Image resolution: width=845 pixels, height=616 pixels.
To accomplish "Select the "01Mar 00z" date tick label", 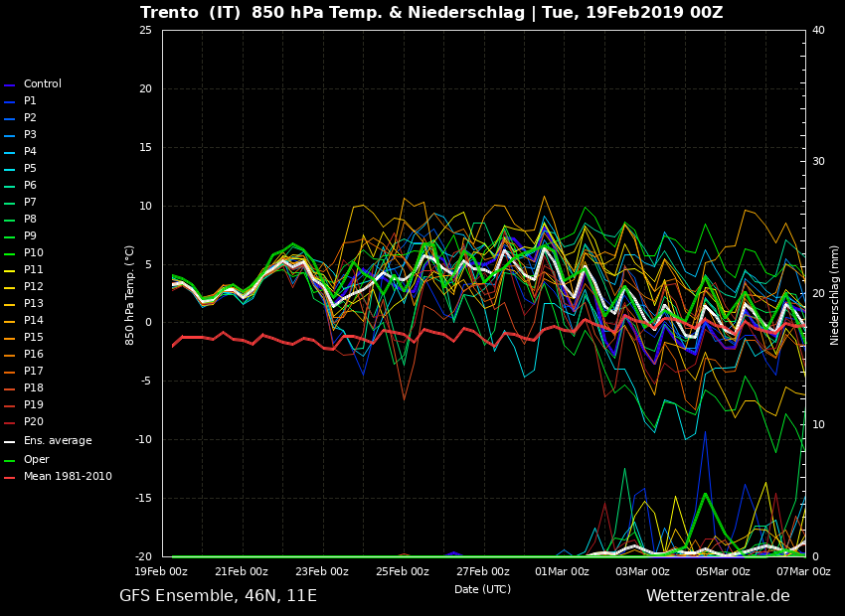I will point(562,572).
